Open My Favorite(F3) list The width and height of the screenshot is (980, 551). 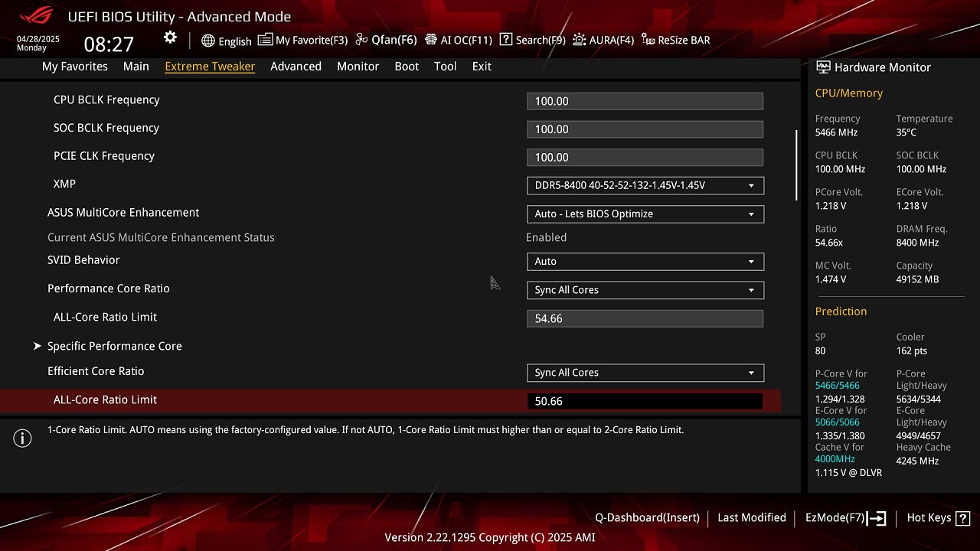point(303,40)
